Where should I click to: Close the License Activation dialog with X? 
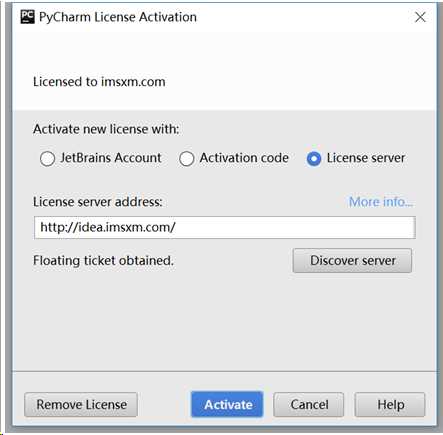click(x=420, y=17)
